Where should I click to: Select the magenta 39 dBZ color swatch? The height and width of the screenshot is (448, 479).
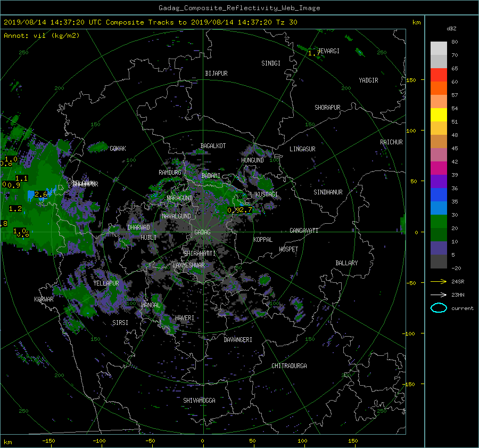(x=439, y=168)
